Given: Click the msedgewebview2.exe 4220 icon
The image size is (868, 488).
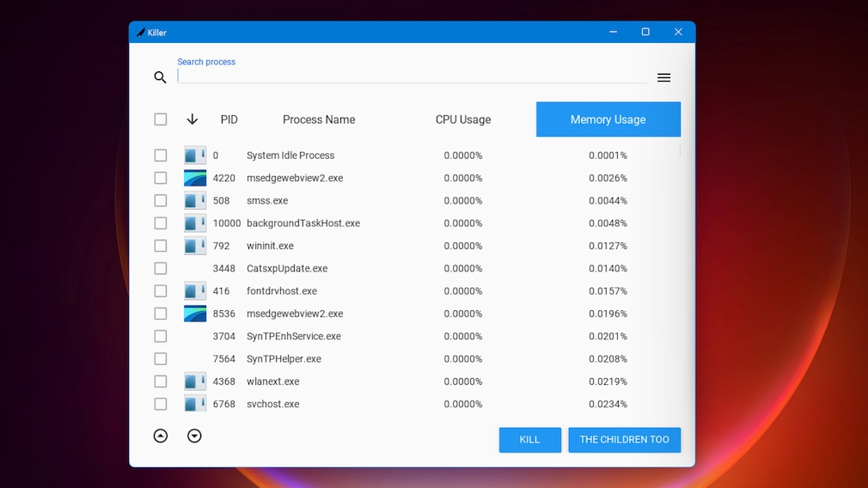Looking at the screenshot, I should [x=195, y=178].
